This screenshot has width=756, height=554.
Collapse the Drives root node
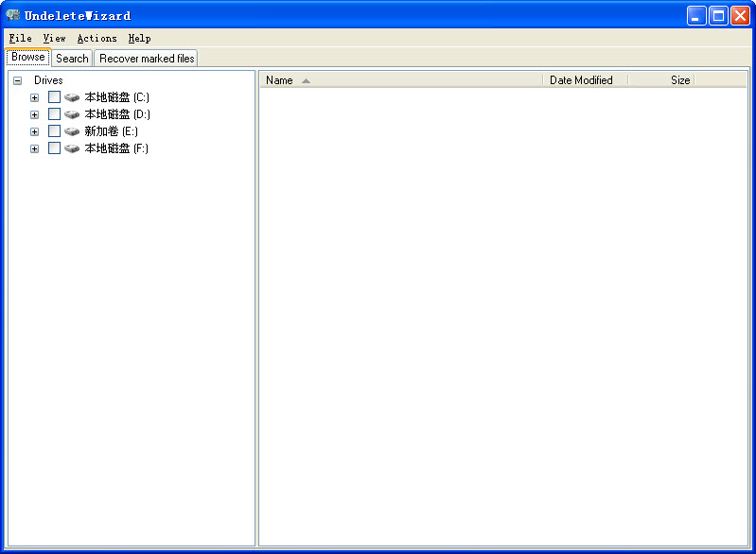point(17,80)
